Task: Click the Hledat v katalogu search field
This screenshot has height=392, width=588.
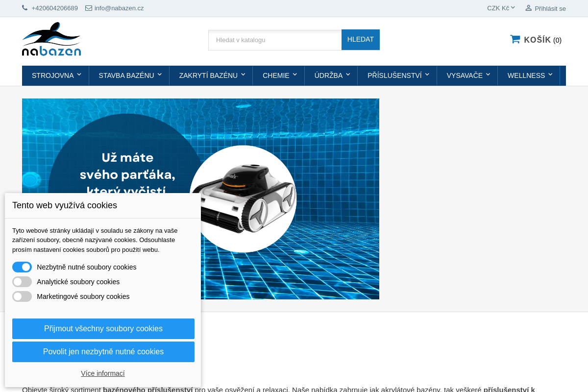Action: 275,40
